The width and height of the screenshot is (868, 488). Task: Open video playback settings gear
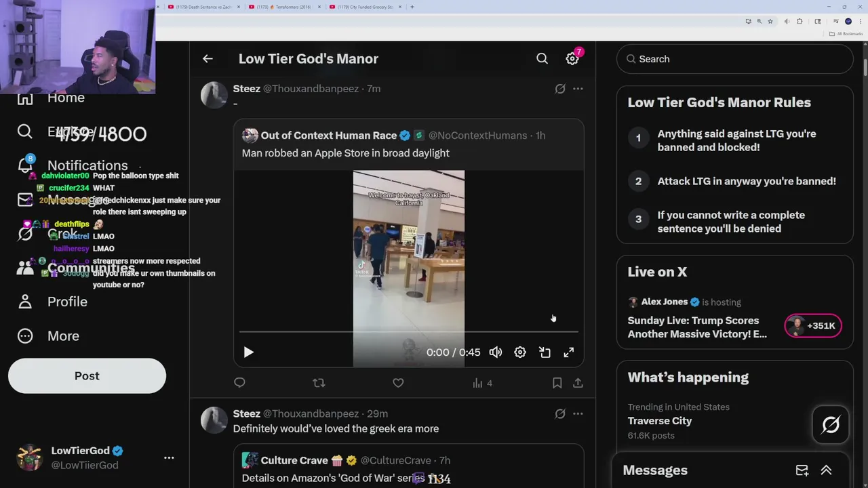click(x=520, y=352)
